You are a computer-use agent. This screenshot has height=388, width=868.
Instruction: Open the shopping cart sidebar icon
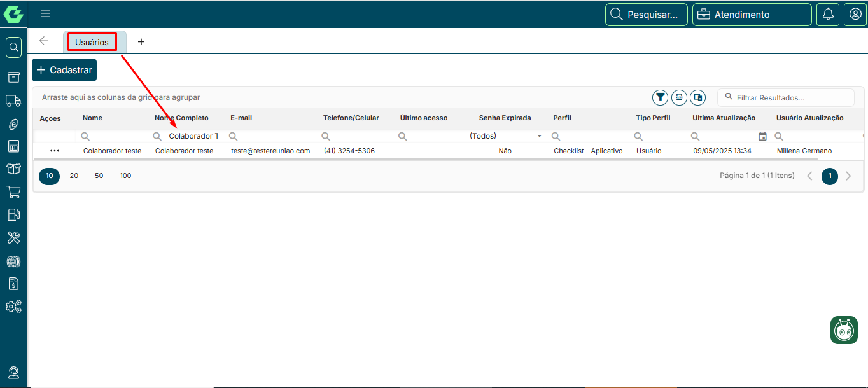click(13, 191)
